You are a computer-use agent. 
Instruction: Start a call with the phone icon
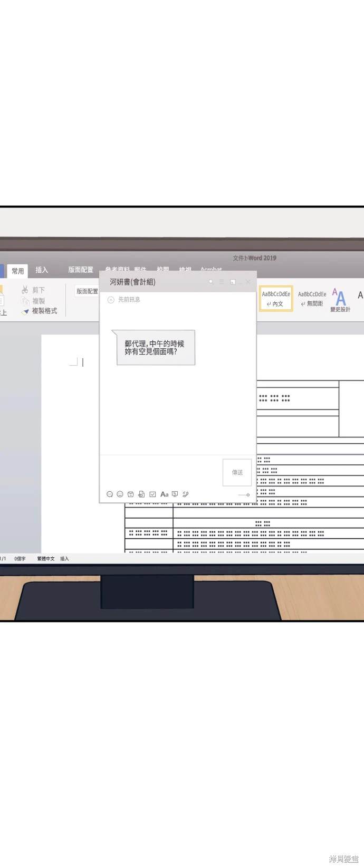[x=185, y=494]
